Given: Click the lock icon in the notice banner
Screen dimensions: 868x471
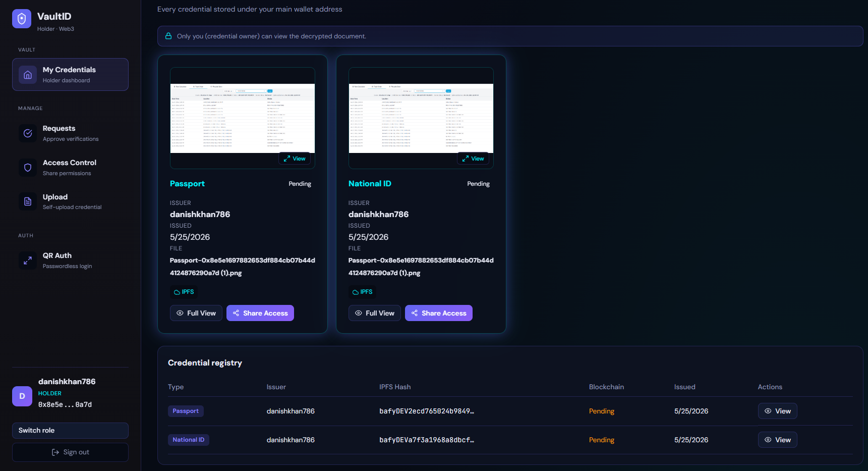Looking at the screenshot, I should pos(168,36).
